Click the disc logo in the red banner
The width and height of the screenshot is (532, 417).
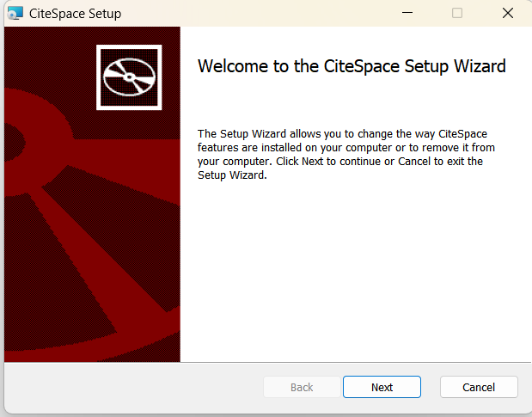tap(129, 77)
